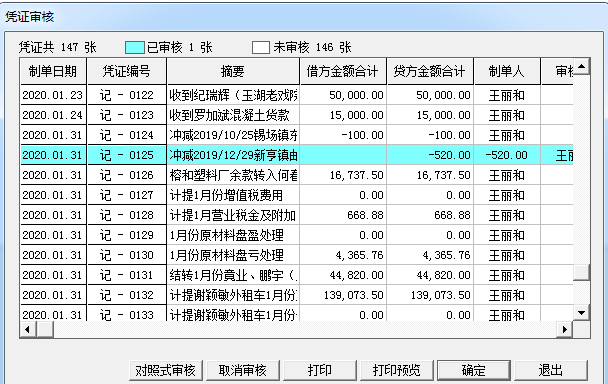This screenshot has width=608, height=384.
Task: Select voucher 记 - 0124
Action: coord(127,135)
